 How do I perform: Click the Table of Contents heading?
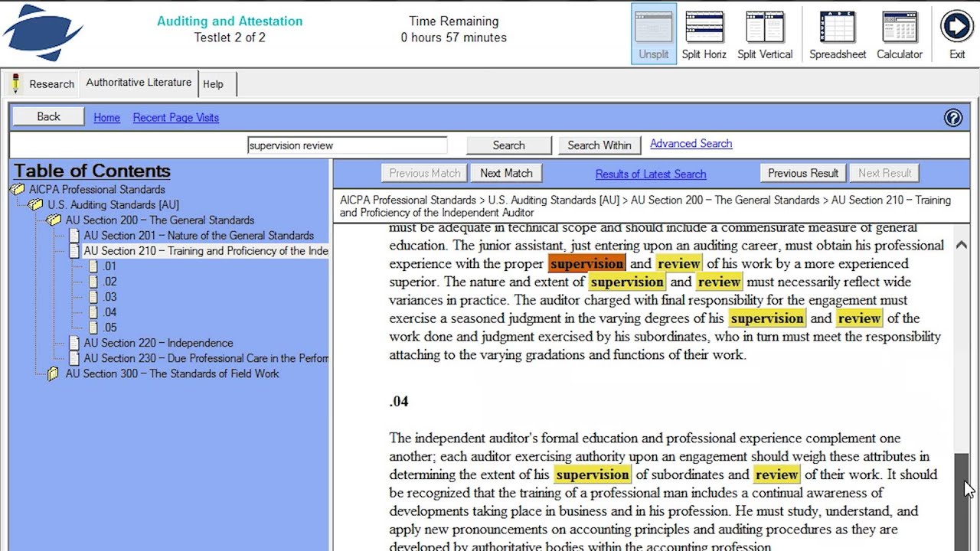point(92,171)
